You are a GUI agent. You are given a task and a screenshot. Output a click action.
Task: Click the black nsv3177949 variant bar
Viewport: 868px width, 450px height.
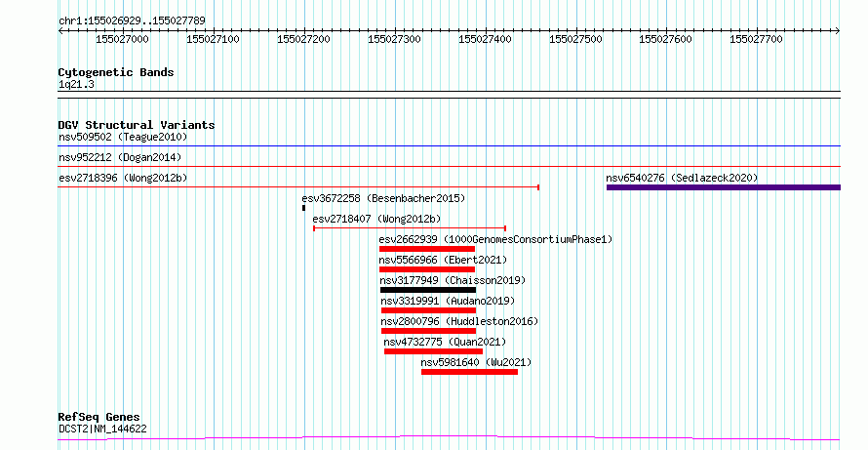pyautogui.click(x=428, y=290)
